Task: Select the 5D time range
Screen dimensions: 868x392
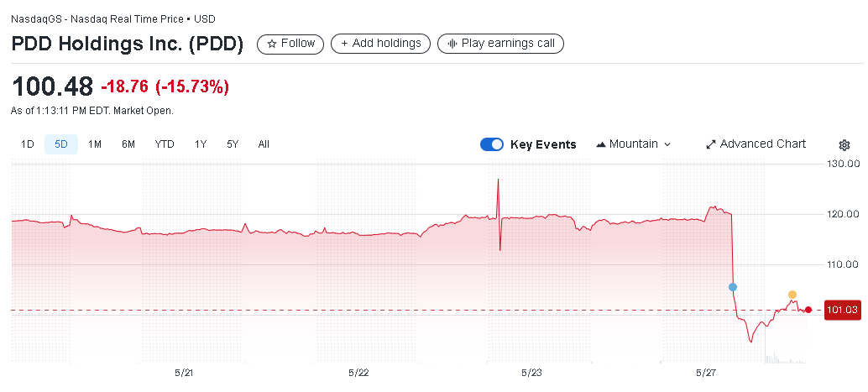Action: [x=61, y=144]
